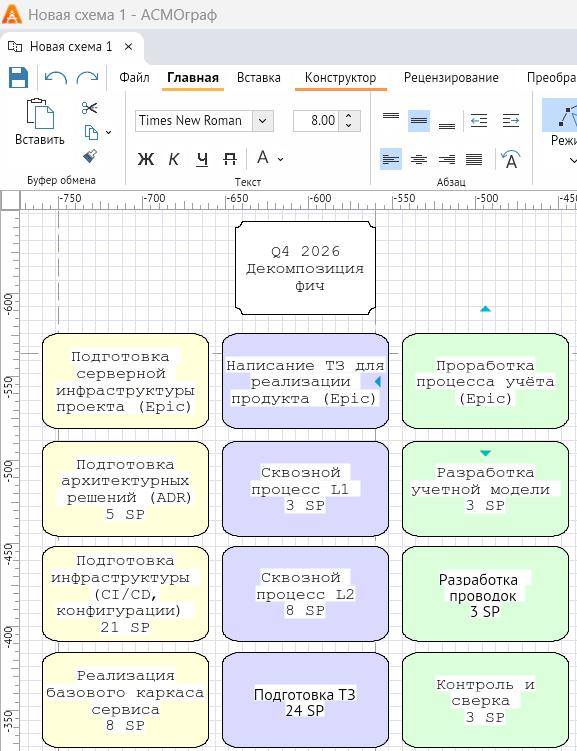Select the CI/CD infrastructure 21 SP block
Viewport: 577px width, 751px height.
click(125, 594)
